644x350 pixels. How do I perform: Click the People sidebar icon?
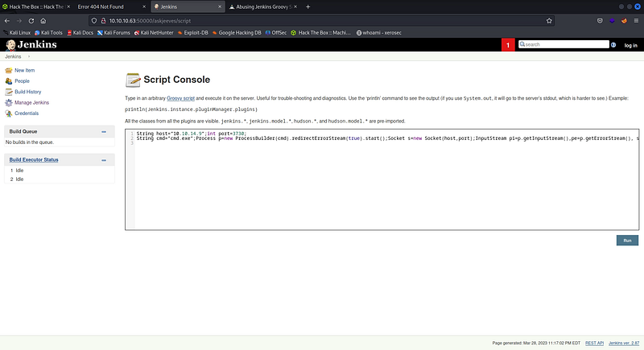pos(9,81)
